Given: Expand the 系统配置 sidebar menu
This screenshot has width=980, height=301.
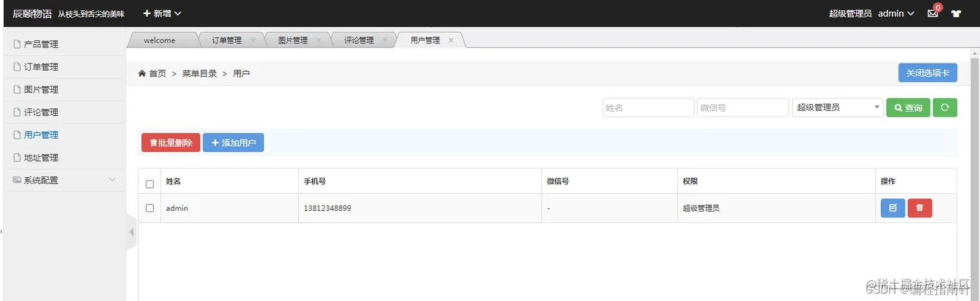Looking at the screenshot, I should [65, 180].
